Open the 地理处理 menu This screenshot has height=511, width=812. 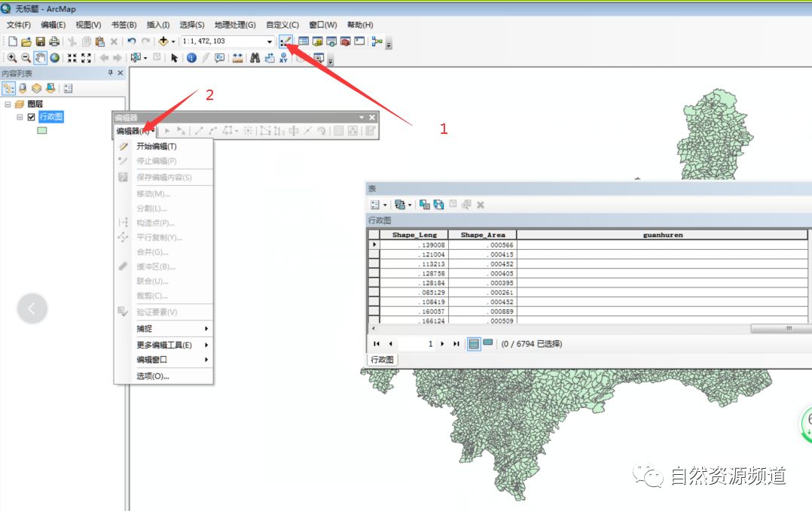coord(235,25)
